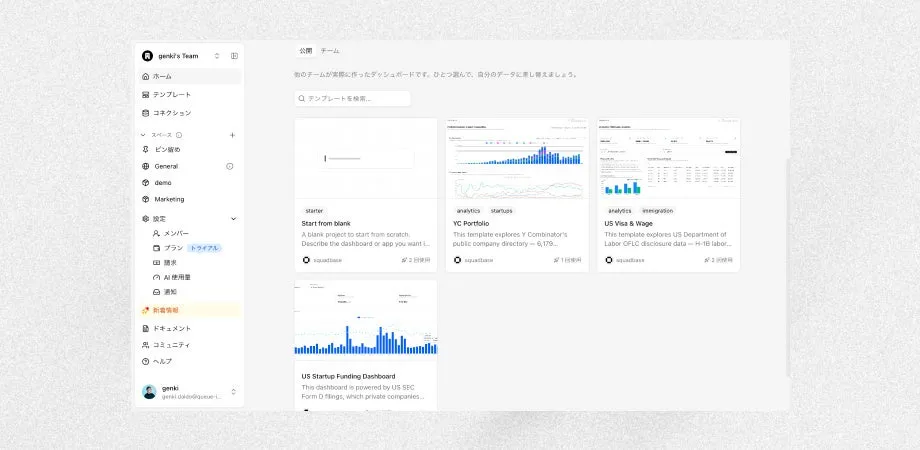This screenshot has height=450, width=920.
Task: Switch to the チーム tab
Action: coord(330,51)
